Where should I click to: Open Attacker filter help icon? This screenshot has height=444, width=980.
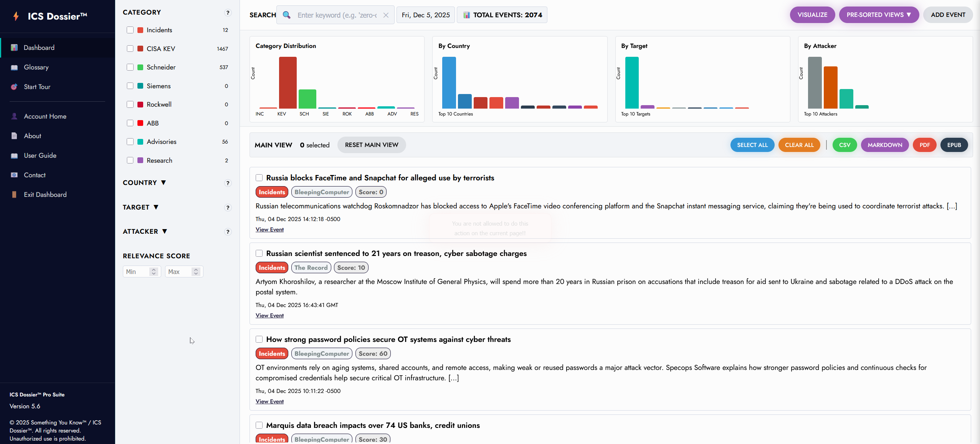[228, 232]
